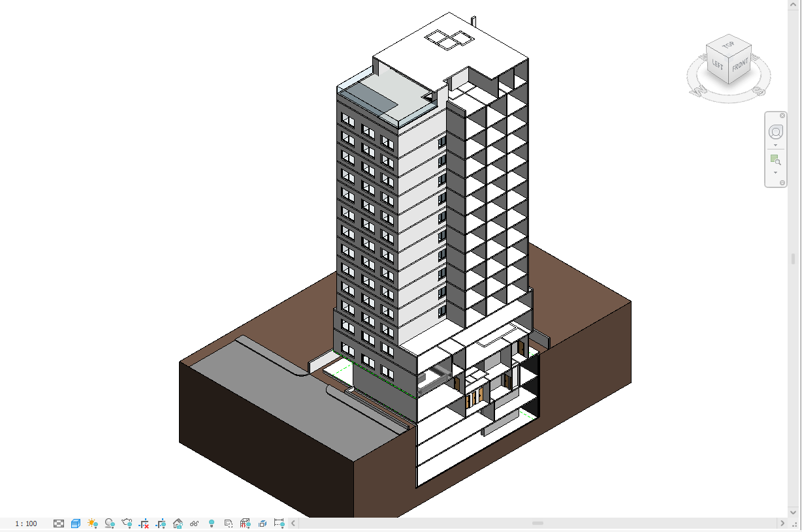Viewport: 802px width, 532px height.
Task: Open the Visual Style cube icon
Action: (x=76, y=524)
